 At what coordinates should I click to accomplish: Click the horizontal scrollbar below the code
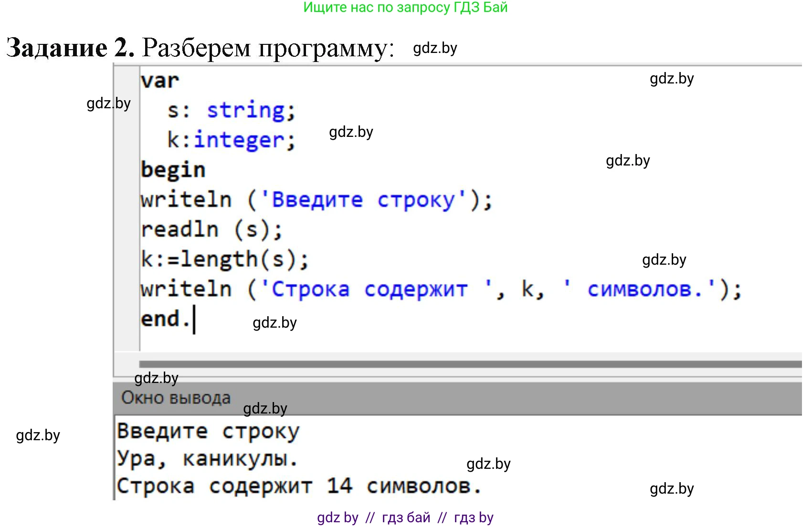click(x=430, y=363)
